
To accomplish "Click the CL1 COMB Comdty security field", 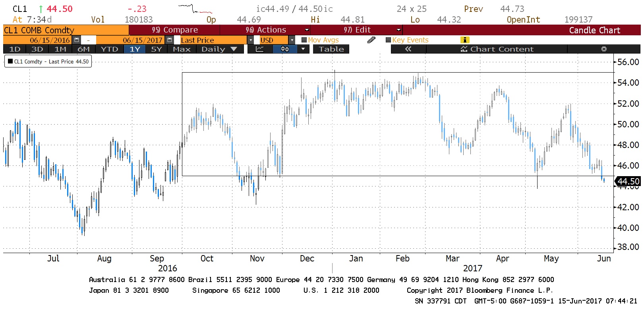I will 66,30.
